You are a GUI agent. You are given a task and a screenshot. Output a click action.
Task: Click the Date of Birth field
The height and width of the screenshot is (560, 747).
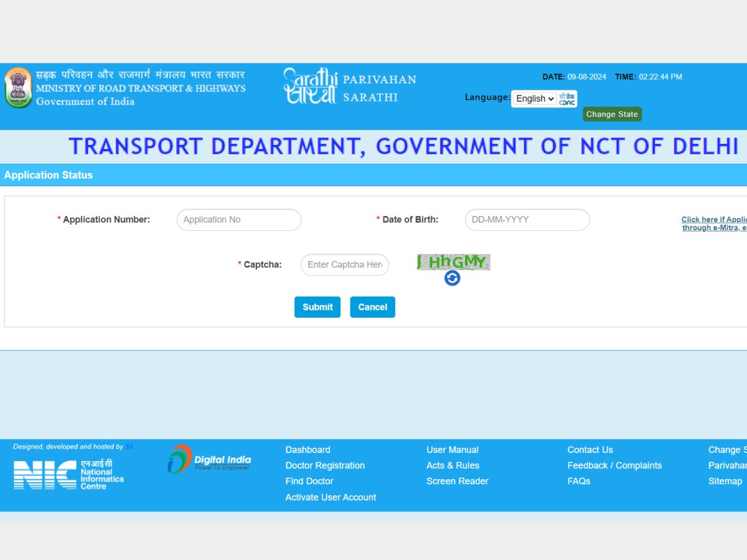[x=527, y=220]
